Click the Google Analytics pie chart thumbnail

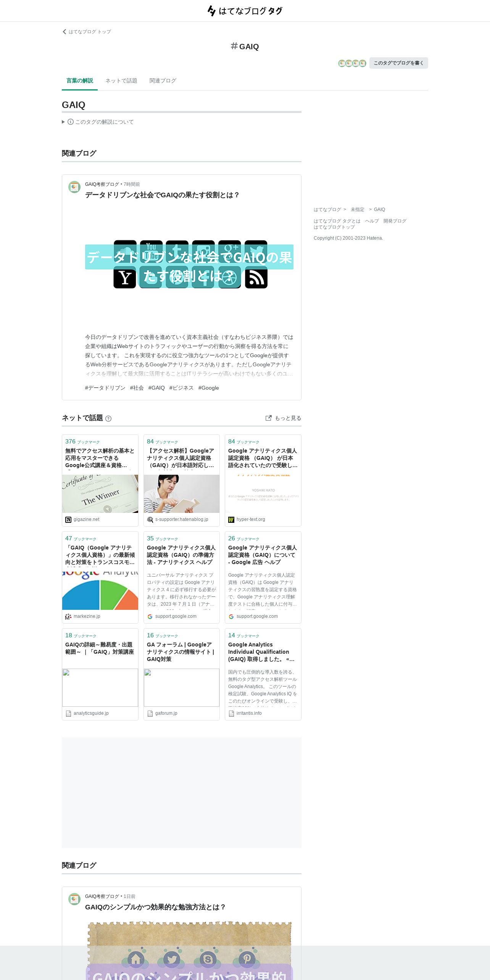[100, 591]
